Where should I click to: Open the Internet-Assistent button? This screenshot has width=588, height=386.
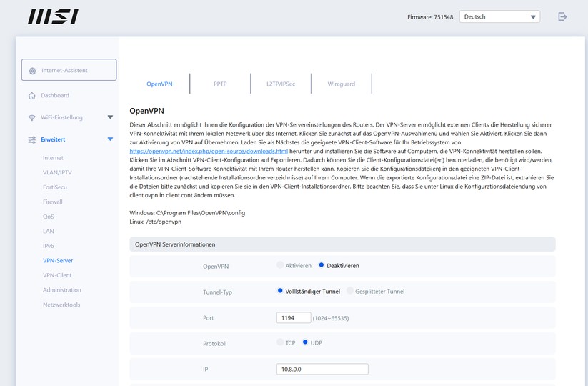tap(69, 70)
